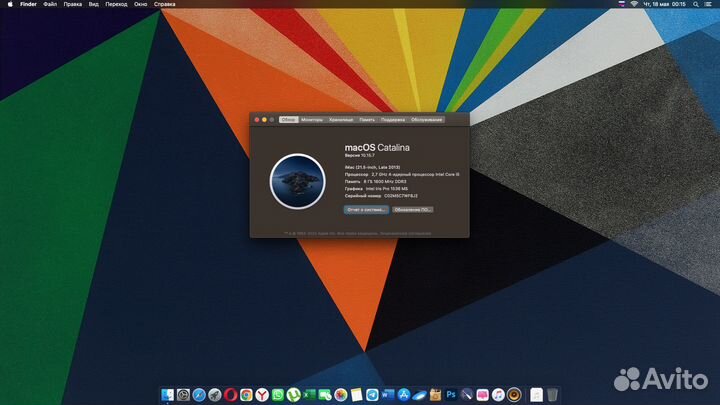Open Spotlight search magnifier
Screen dimensions: 720x405
[696, 4]
